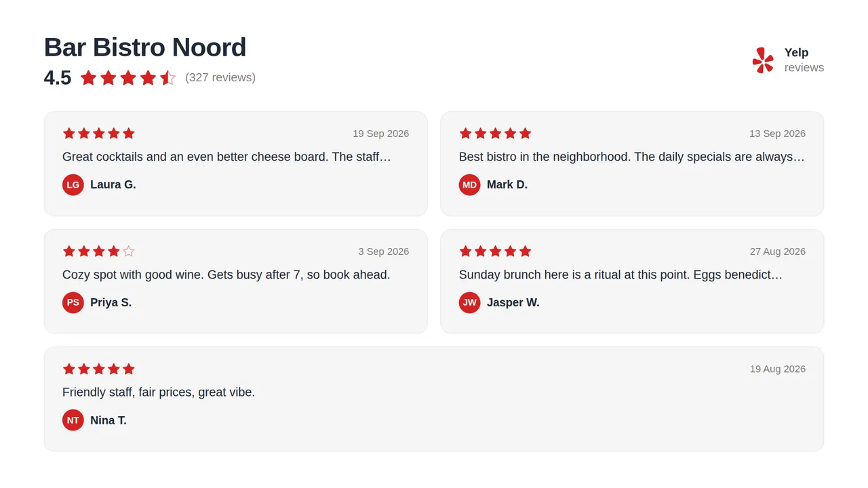Image resolution: width=868 pixels, height=488 pixels.
Task: Click Laura G.'s LG avatar
Action: pos(73,184)
